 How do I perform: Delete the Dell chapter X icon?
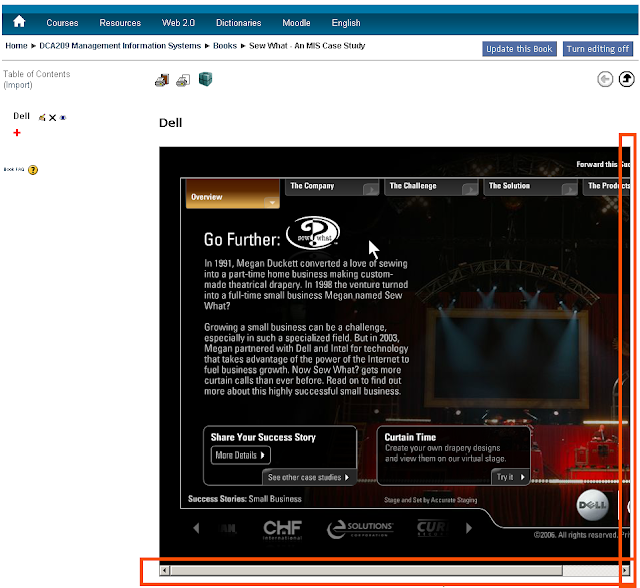click(x=52, y=118)
